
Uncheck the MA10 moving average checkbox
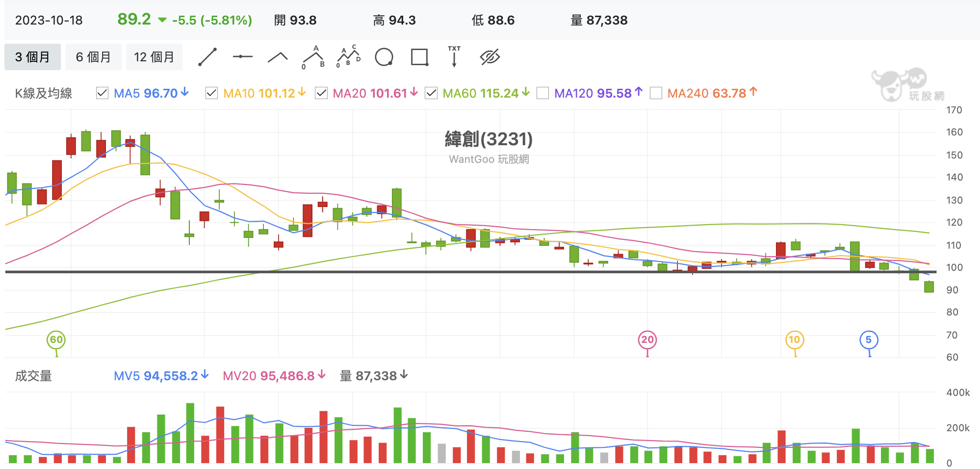(x=211, y=93)
